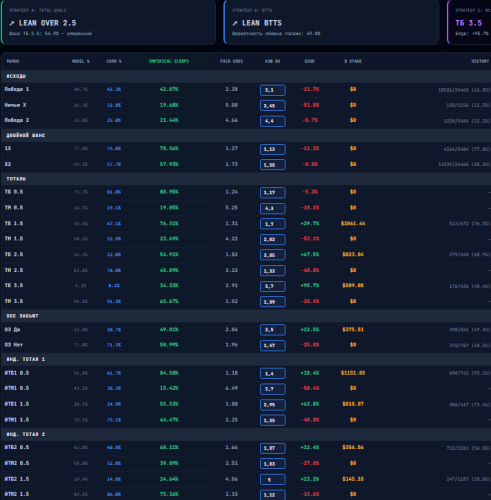
Task: Edit the bookmaker odds for Победа 1
Action: 273,90
